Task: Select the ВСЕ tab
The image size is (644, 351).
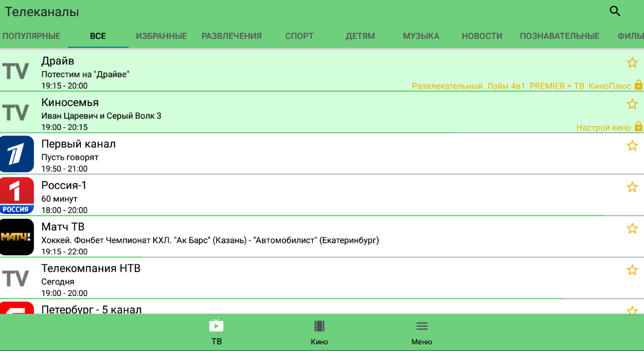Action: (98, 36)
